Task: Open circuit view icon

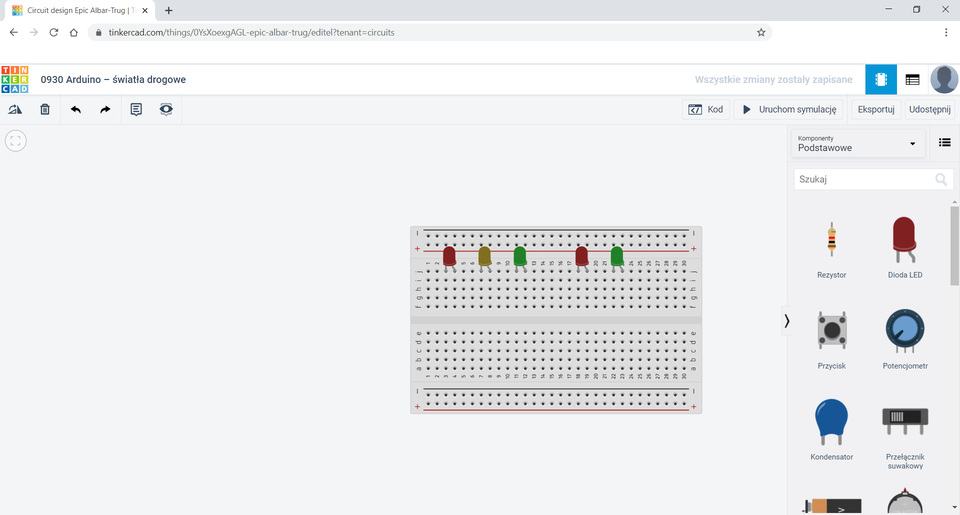Action: [881, 80]
